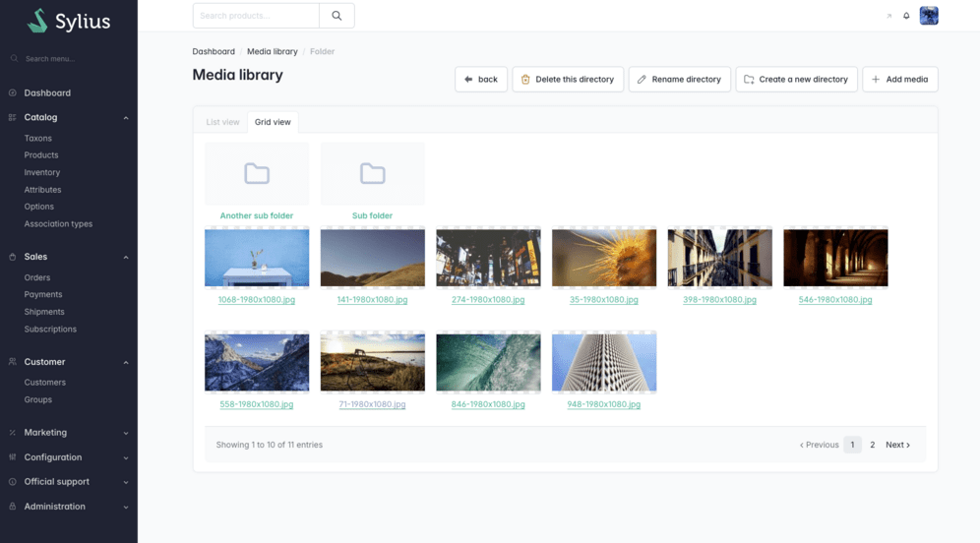Click Delete this directory
The width and height of the screenshot is (980, 543).
568,80
